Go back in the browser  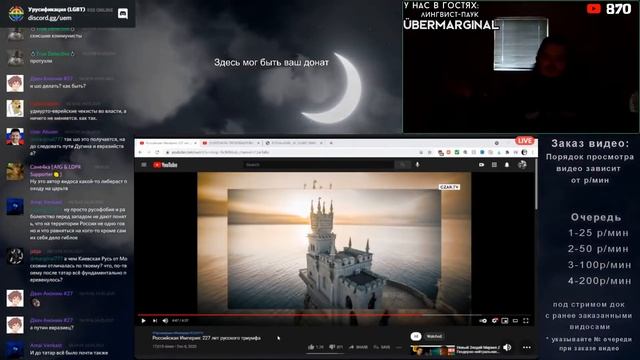[140, 152]
